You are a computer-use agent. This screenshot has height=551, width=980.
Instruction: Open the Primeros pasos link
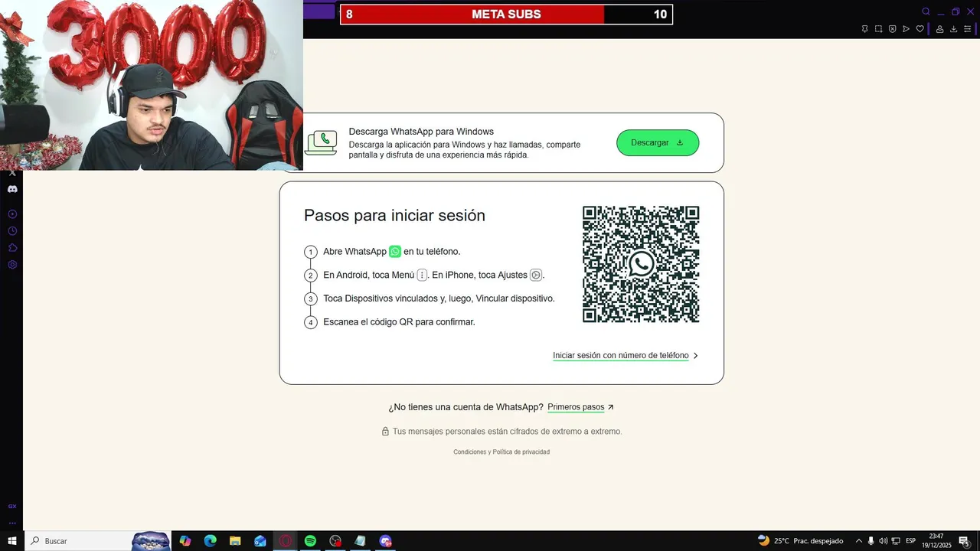pos(576,407)
